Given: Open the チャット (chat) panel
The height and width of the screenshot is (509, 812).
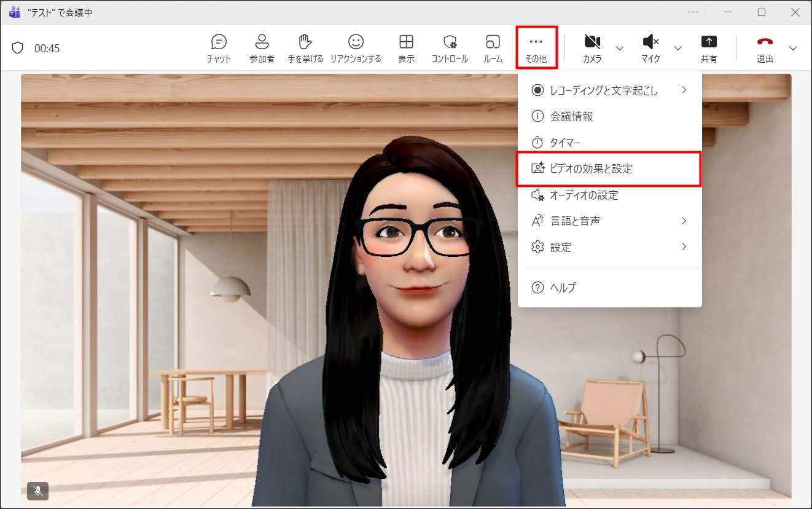Looking at the screenshot, I should [219, 48].
